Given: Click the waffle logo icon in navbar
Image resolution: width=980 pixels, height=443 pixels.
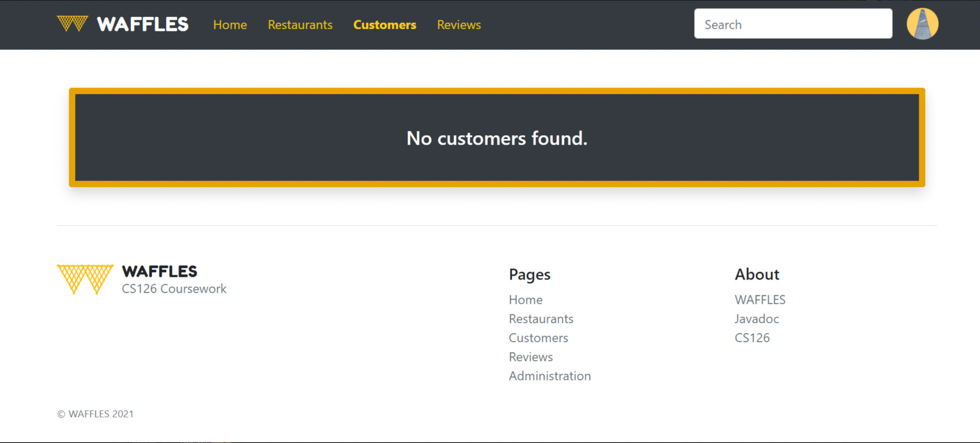Looking at the screenshot, I should tap(72, 24).
